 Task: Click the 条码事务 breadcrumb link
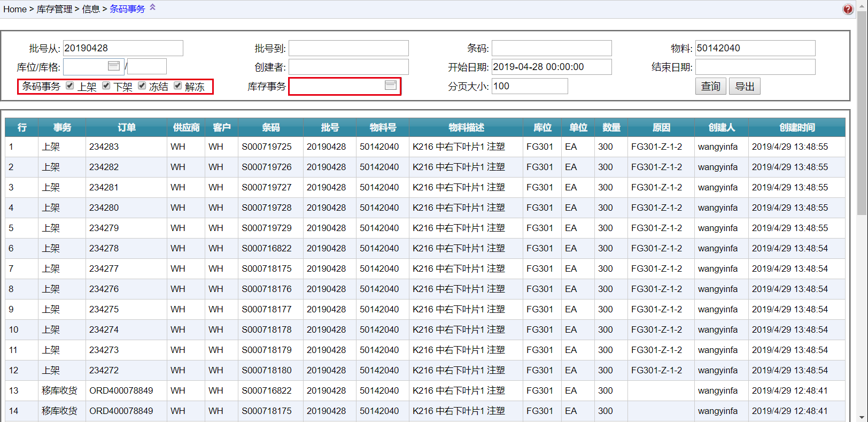tap(127, 9)
